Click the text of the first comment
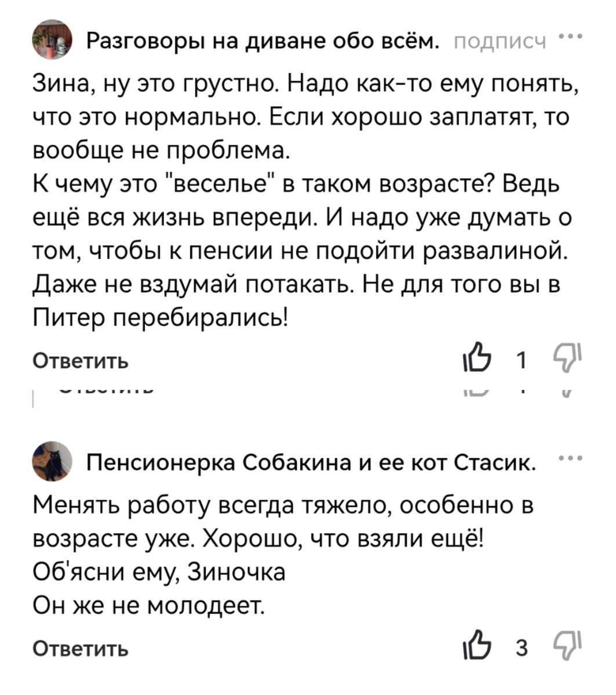616x695 pixels. (x=290, y=197)
